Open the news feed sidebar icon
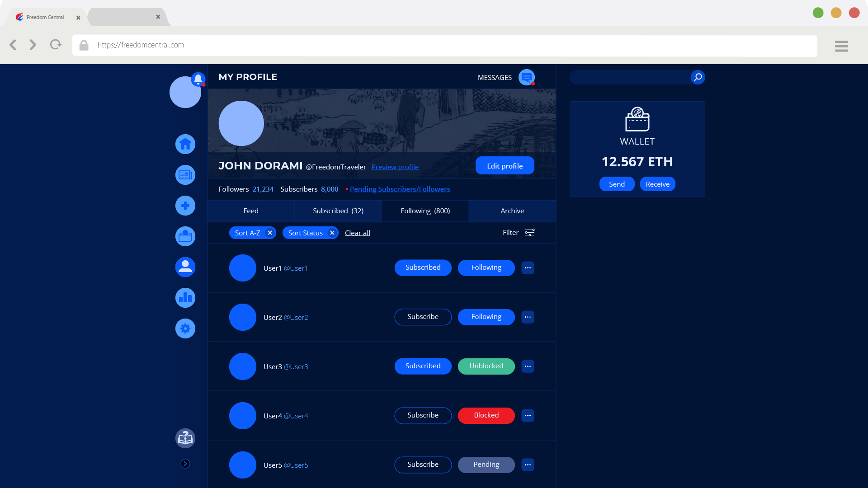This screenshot has height=488, width=868. 185,175
